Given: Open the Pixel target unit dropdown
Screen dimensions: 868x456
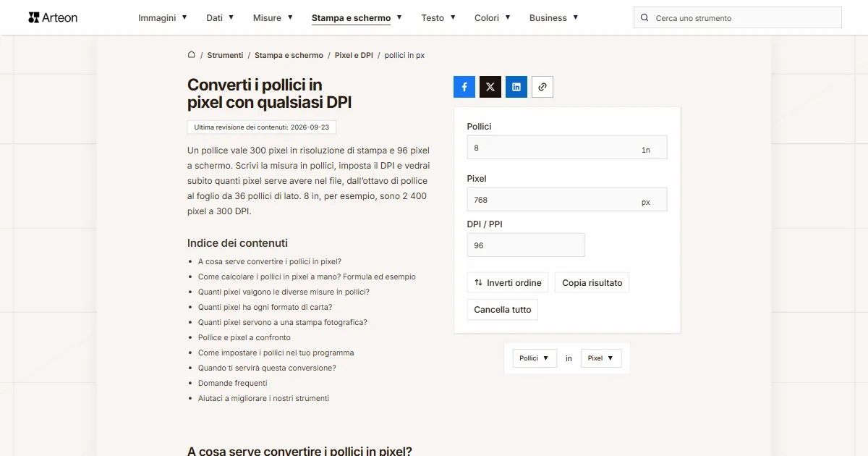Looking at the screenshot, I should (x=601, y=358).
